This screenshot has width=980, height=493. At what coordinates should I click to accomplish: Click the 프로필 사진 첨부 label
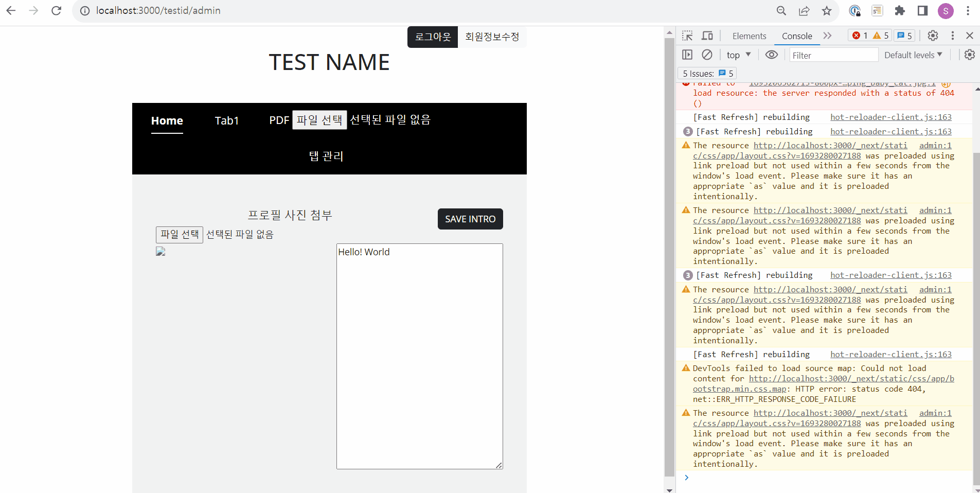[x=290, y=215]
